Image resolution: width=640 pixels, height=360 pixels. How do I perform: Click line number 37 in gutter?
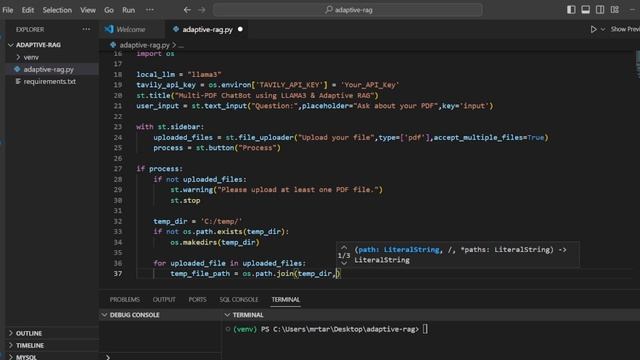118,273
